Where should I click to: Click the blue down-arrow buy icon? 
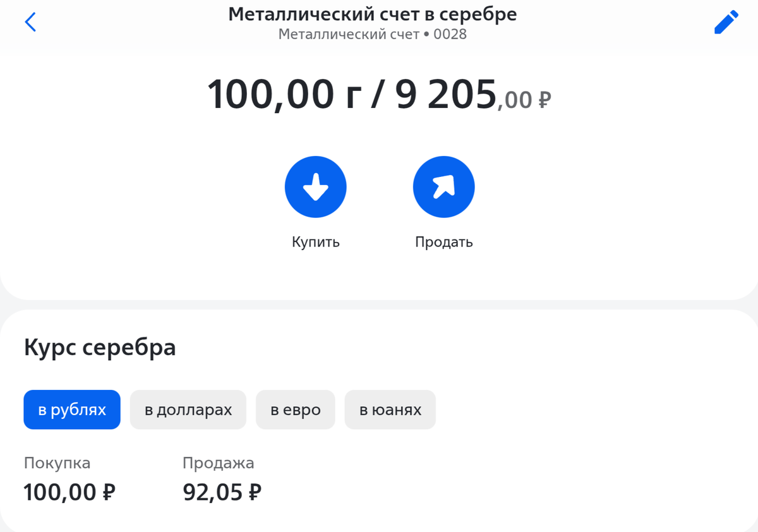tap(316, 186)
